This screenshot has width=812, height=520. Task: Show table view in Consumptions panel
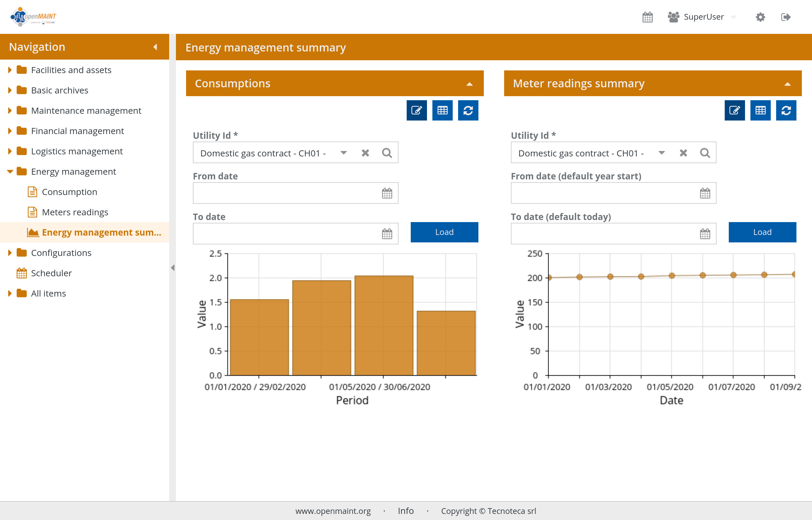click(x=442, y=110)
